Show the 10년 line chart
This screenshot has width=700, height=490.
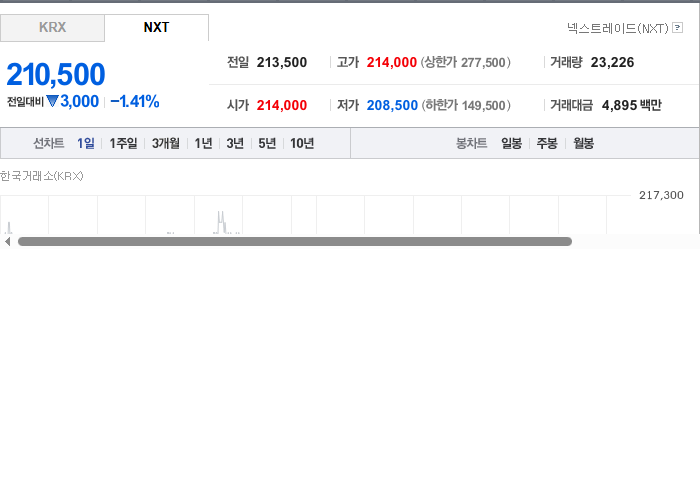[x=302, y=143]
